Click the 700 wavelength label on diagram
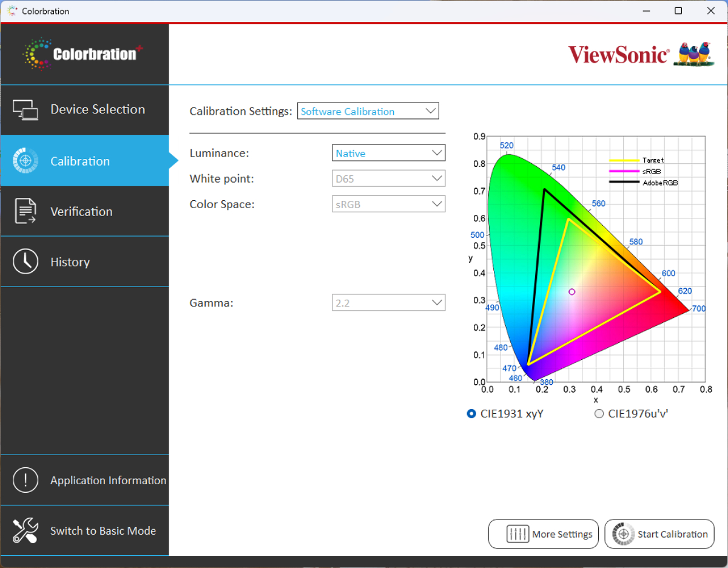The width and height of the screenshot is (728, 568). 699,309
